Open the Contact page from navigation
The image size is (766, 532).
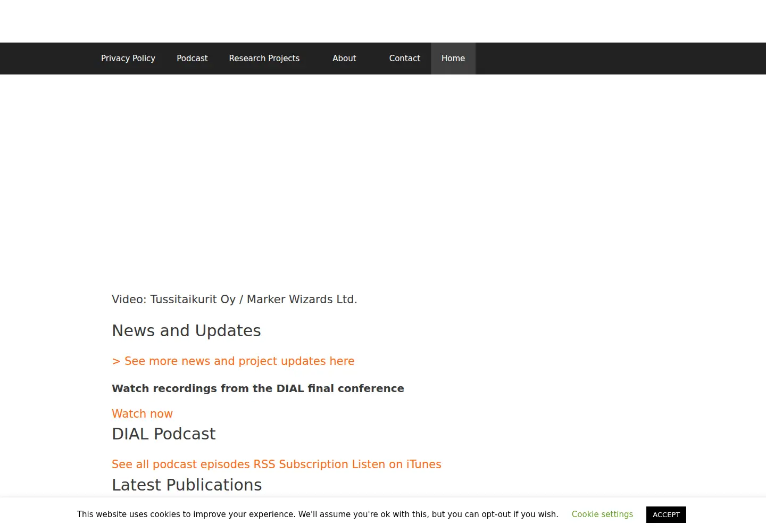pyautogui.click(x=405, y=59)
